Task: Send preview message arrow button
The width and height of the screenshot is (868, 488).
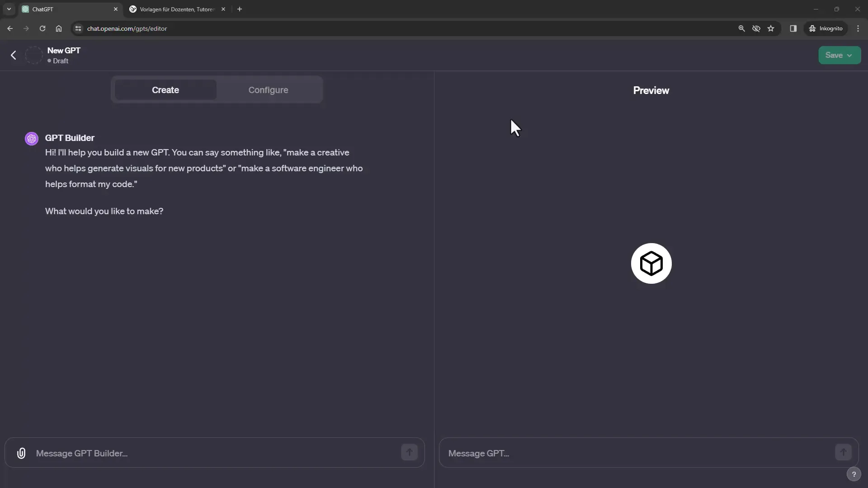Action: [x=843, y=452]
